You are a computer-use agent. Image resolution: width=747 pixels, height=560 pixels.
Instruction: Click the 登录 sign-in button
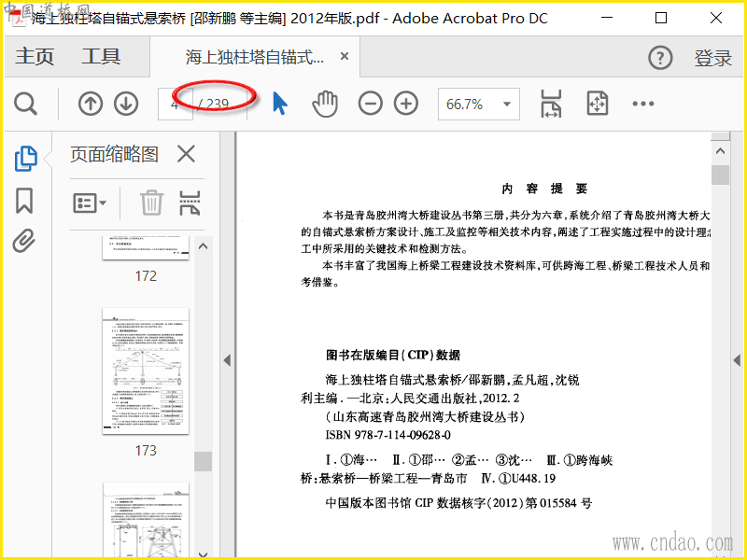pos(712,58)
